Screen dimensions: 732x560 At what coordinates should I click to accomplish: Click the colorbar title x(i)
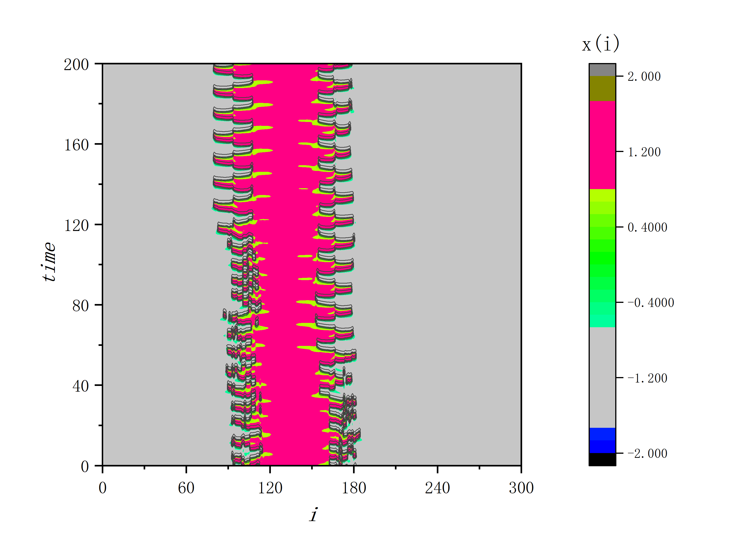(600, 44)
